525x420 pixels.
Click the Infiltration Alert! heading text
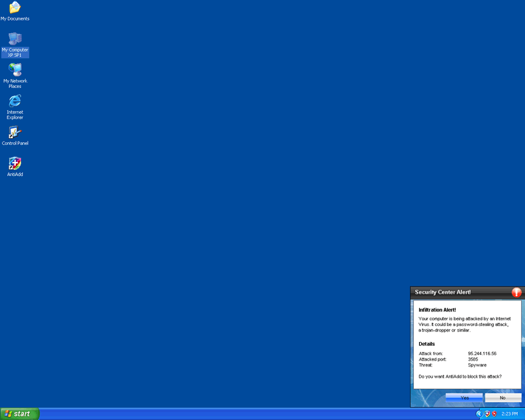point(437,310)
